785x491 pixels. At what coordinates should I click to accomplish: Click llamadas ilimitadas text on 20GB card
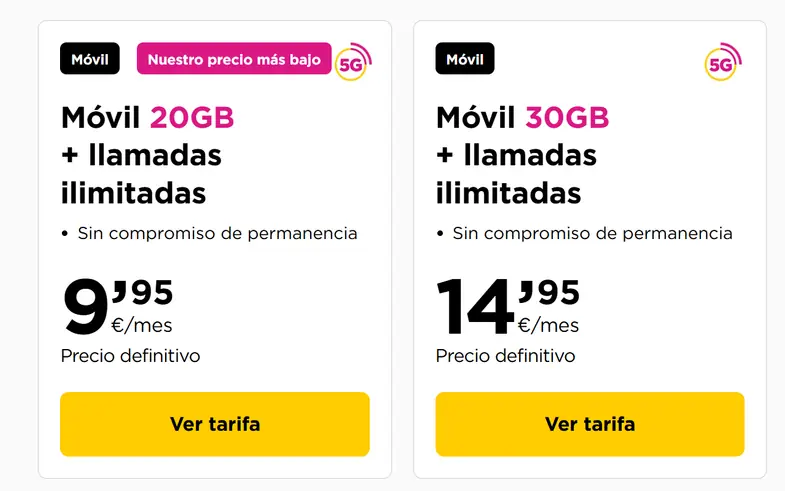141,174
